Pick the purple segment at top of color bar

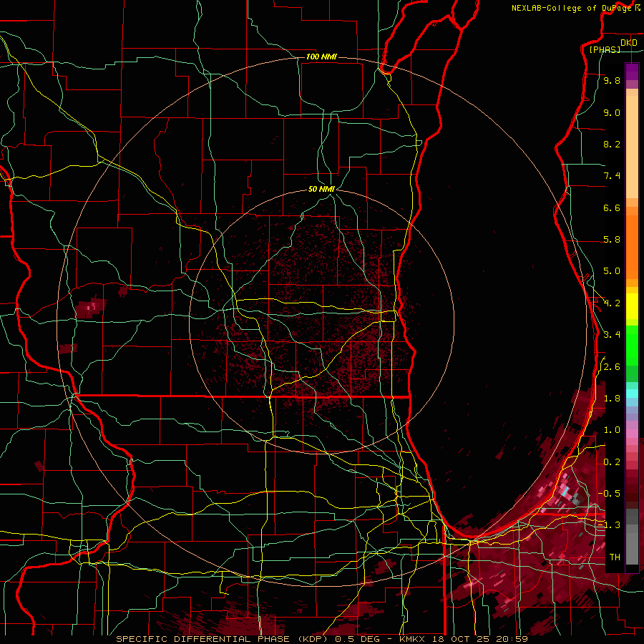[x=632, y=72]
